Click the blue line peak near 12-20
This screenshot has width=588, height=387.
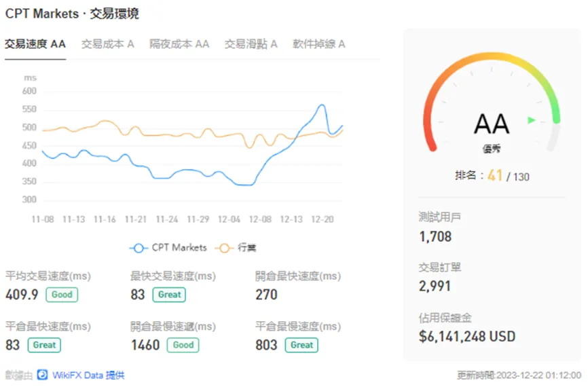pyautogui.click(x=322, y=105)
